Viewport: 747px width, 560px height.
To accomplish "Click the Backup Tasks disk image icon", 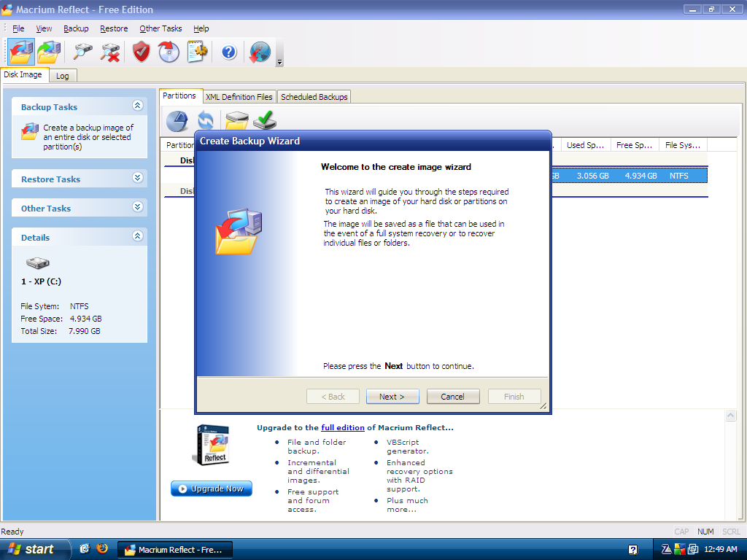I will coord(29,131).
